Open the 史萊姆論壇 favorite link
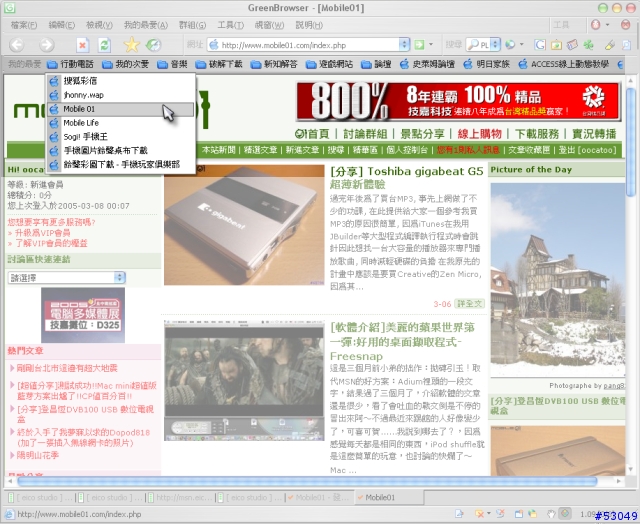Screen dimensions: 640x524 427,64
